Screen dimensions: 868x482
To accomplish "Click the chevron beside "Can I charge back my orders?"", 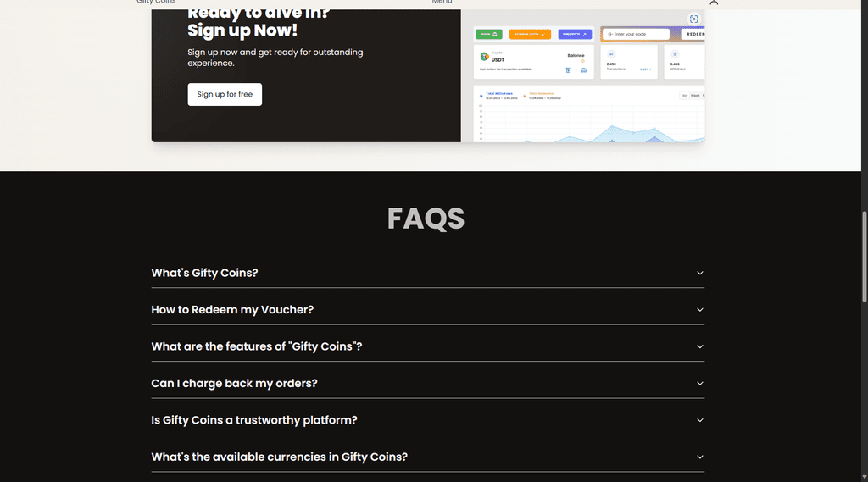I will [699, 384].
